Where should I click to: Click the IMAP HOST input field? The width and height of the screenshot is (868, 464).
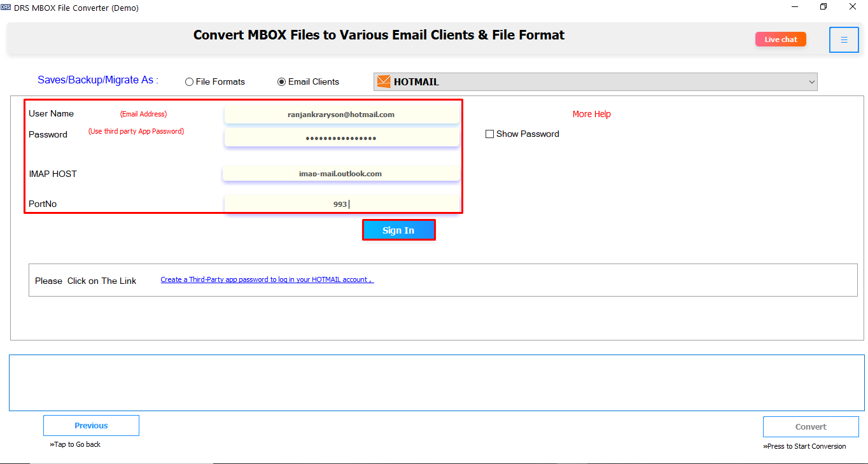tap(341, 174)
